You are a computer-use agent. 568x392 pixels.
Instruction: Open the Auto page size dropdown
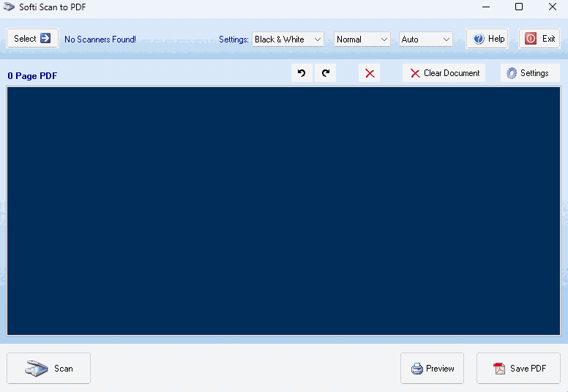coord(426,39)
